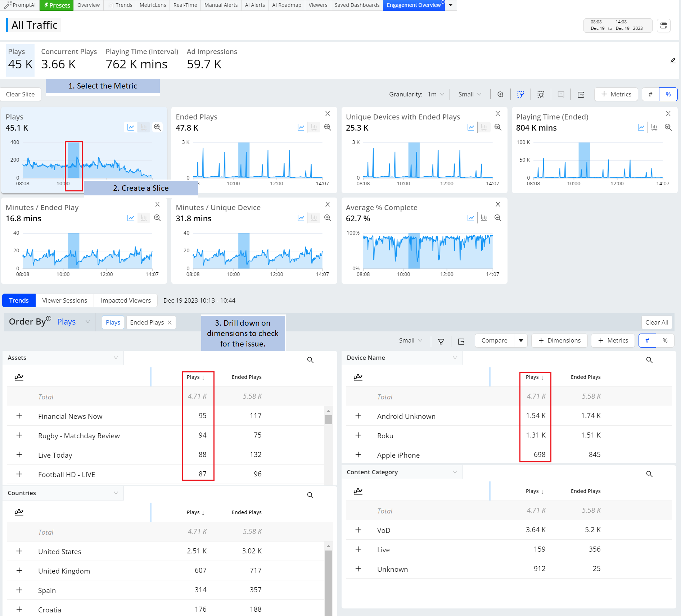Viewport: 681px width, 616px height.
Task: Open the filter funnel icon in dimensions toolbar
Action: pyautogui.click(x=441, y=341)
